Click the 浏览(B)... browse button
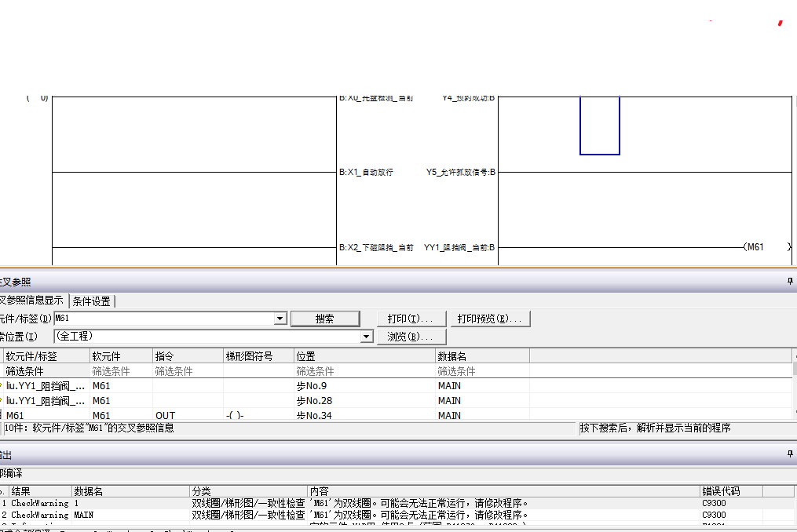The height and width of the screenshot is (532, 797). pyautogui.click(x=410, y=337)
